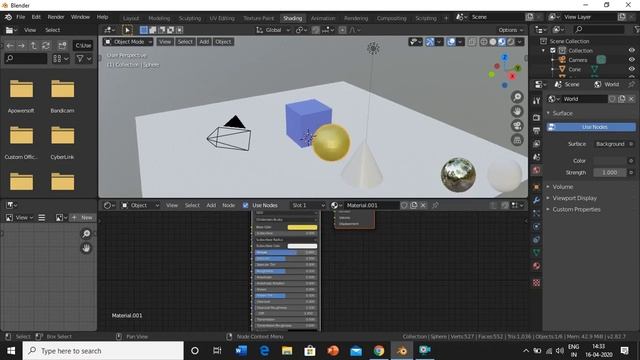Open the Global transform orientation dropdown

(x=273, y=30)
